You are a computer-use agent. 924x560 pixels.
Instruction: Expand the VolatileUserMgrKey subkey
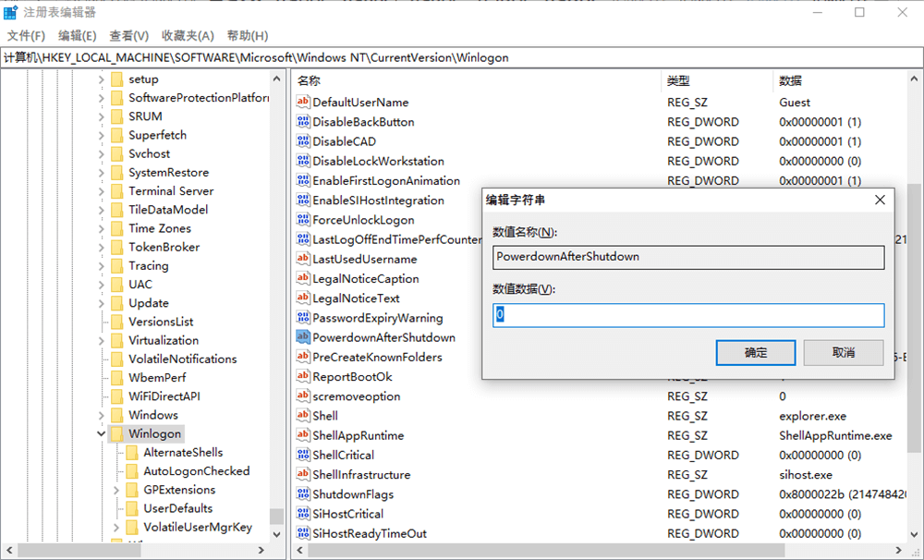115,528
